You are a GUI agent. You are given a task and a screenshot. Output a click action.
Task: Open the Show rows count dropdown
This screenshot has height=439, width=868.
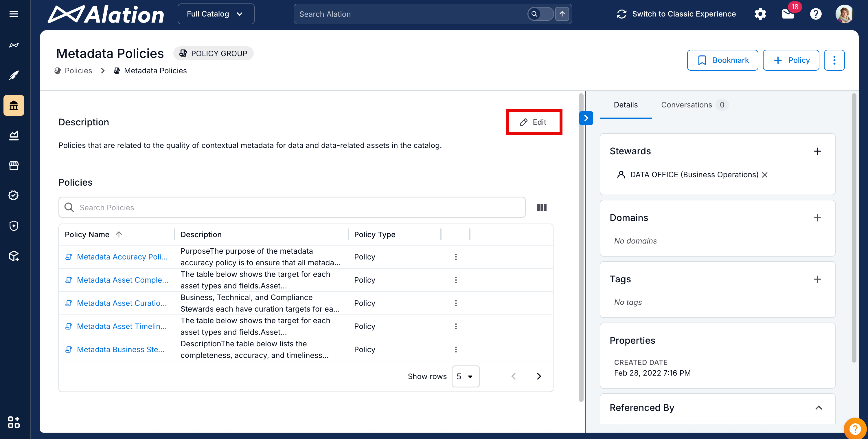pyautogui.click(x=465, y=376)
